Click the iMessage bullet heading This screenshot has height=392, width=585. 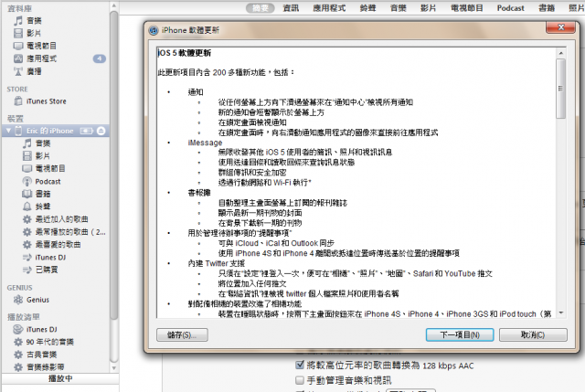pos(205,143)
